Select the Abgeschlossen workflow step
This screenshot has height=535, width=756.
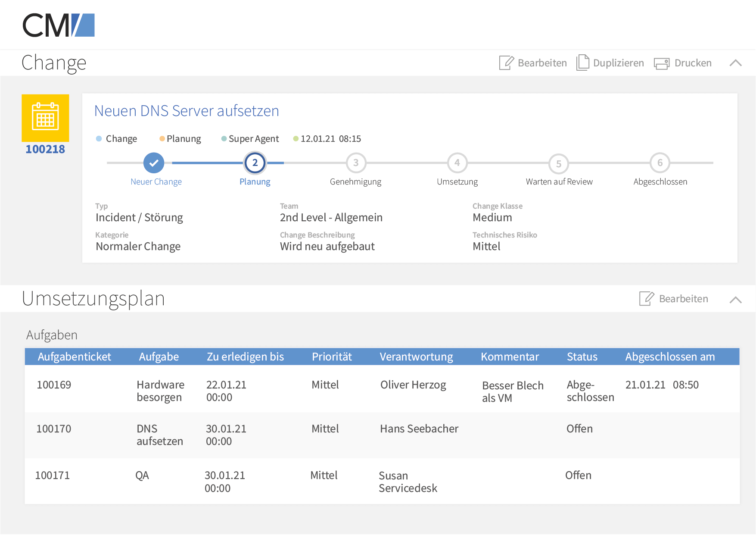pyautogui.click(x=660, y=163)
